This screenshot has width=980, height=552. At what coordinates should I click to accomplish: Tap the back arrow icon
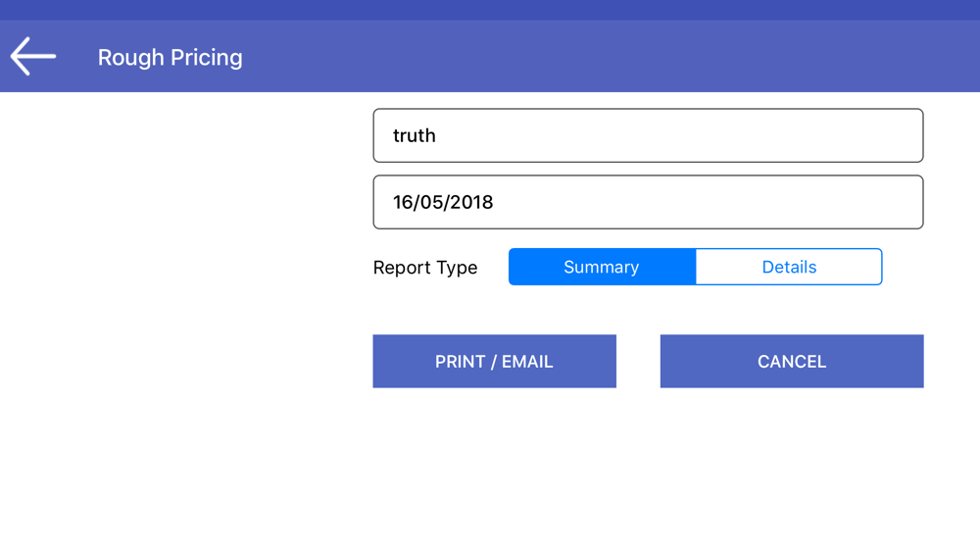(x=33, y=56)
